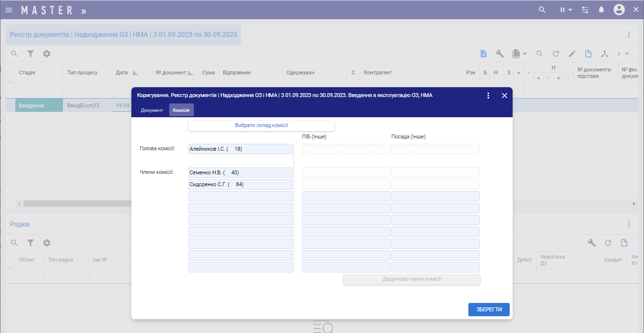Click filter icon in document registry toolbar
The image size is (644, 333).
tap(31, 54)
